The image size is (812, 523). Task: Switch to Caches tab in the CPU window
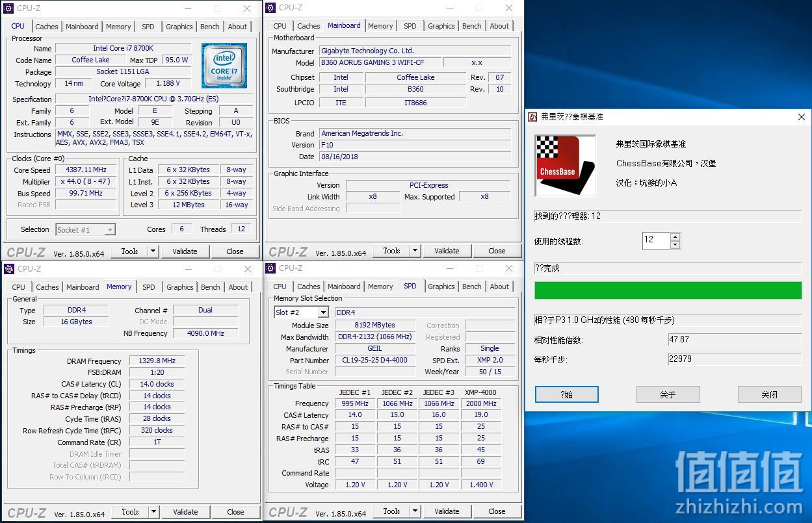tap(47, 27)
